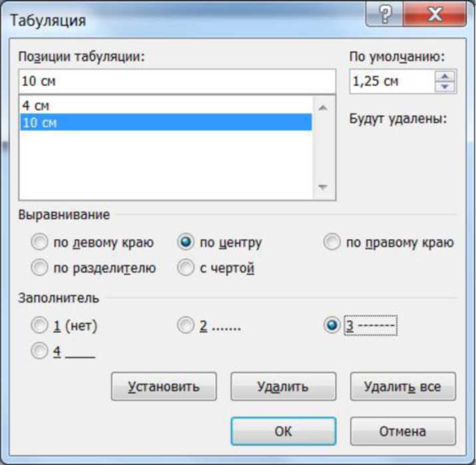Select underline leader option 4
This screenshot has height=465, width=476.
[x=41, y=351]
